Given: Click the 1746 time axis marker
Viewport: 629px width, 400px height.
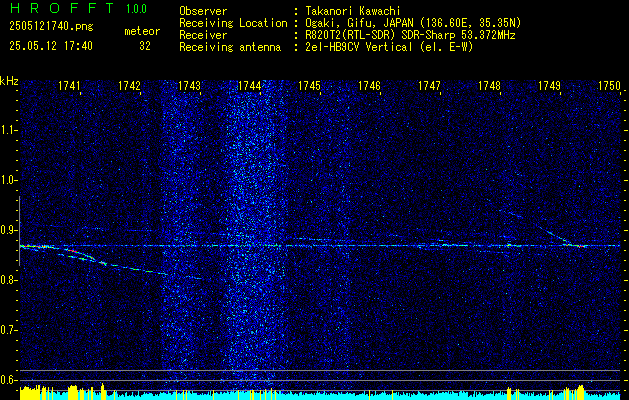Looking at the screenshot, I should click(369, 86).
